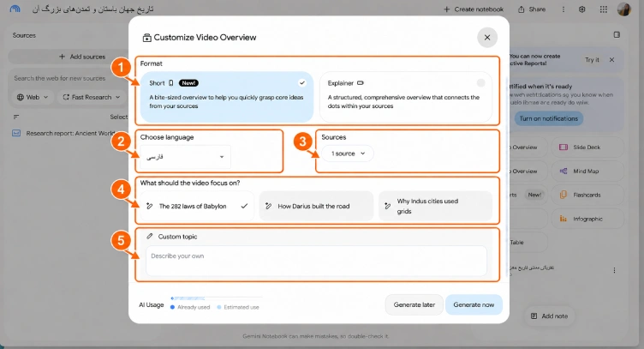
Task: Click the empty radio circle on Explainer card
Action: (480, 83)
